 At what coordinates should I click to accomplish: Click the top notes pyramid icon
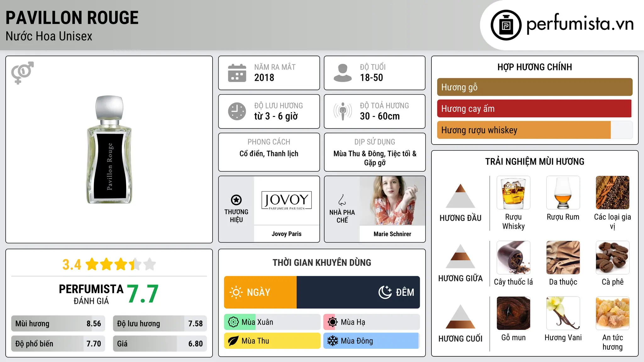pyautogui.click(x=460, y=196)
